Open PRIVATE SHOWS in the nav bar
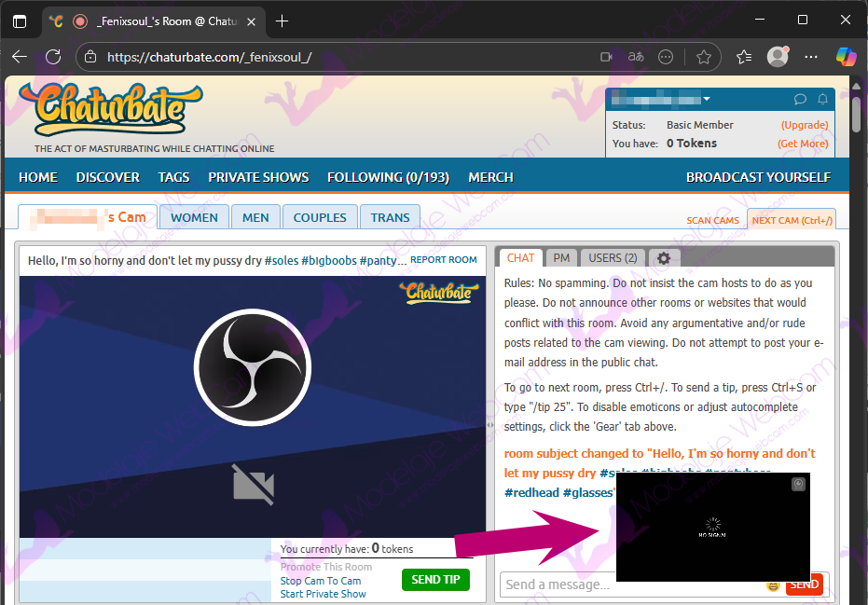Screen dimensions: 868x605 [258, 177]
